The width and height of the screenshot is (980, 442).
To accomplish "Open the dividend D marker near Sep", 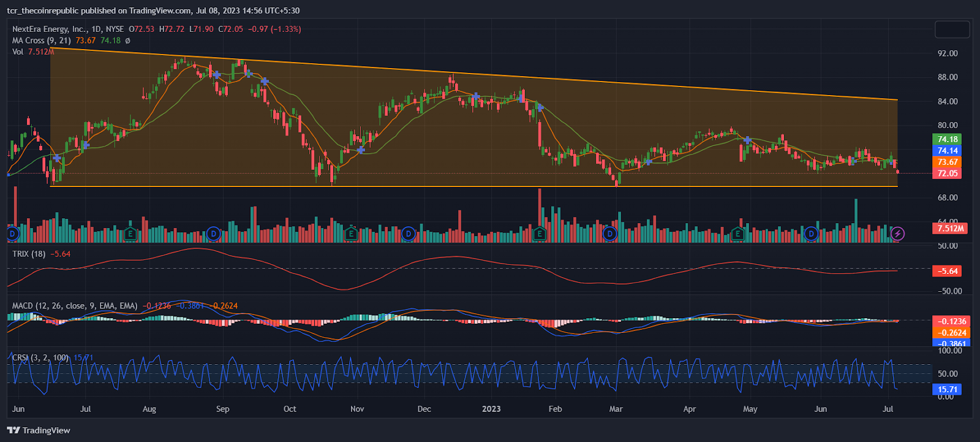I will 213,234.
